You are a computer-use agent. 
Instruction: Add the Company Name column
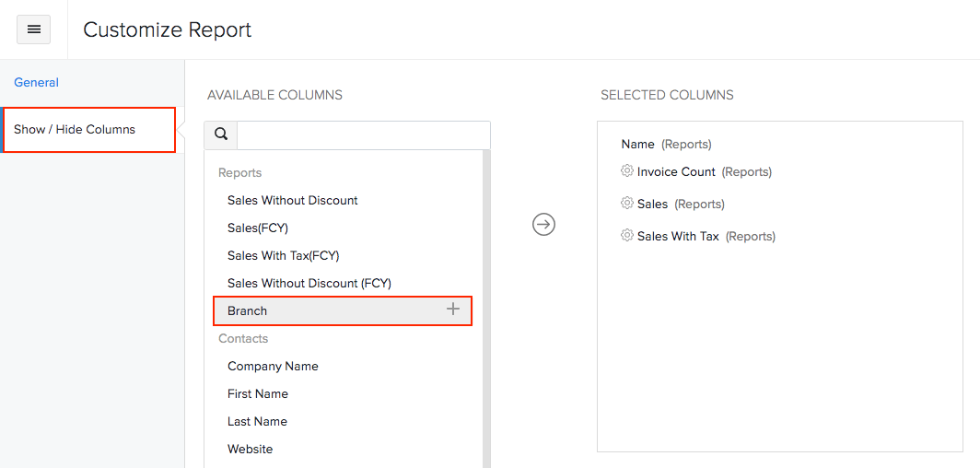click(273, 366)
